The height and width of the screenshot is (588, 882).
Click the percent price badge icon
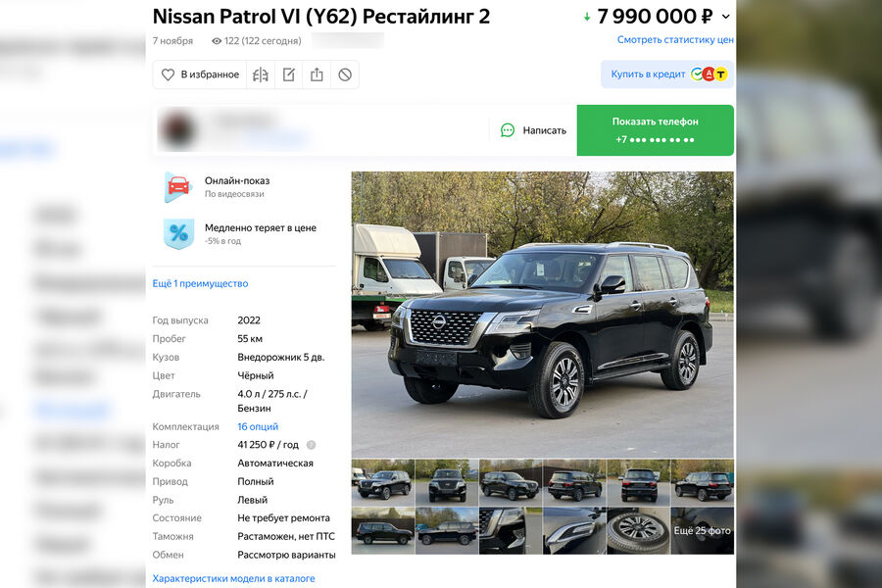(x=178, y=233)
